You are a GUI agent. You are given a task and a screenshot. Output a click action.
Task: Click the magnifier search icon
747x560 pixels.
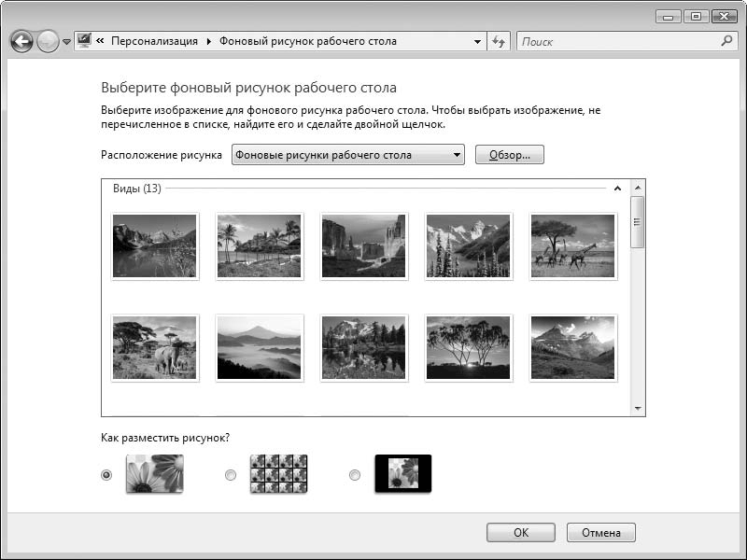coord(726,41)
